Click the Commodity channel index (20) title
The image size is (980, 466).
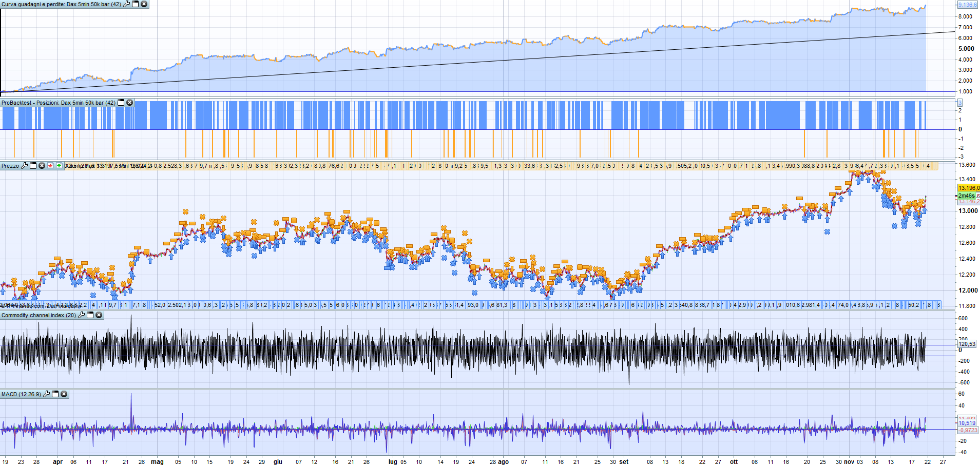[39, 315]
